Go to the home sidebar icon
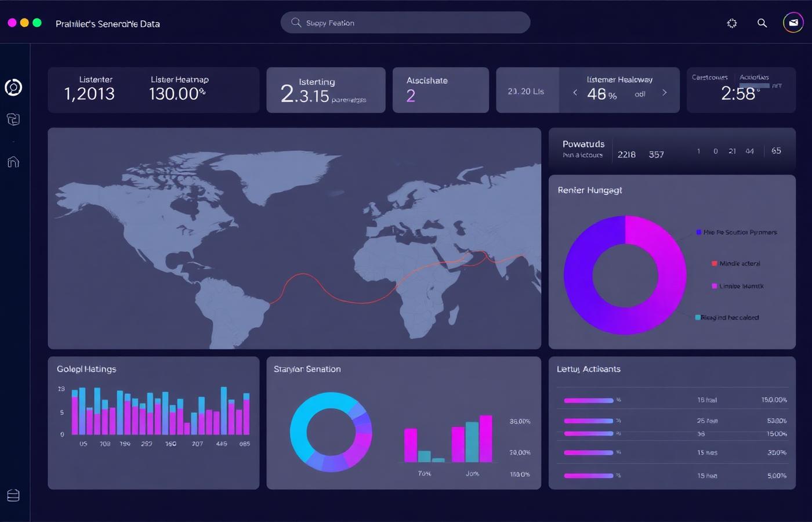The image size is (812, 522). click(13, 162)
